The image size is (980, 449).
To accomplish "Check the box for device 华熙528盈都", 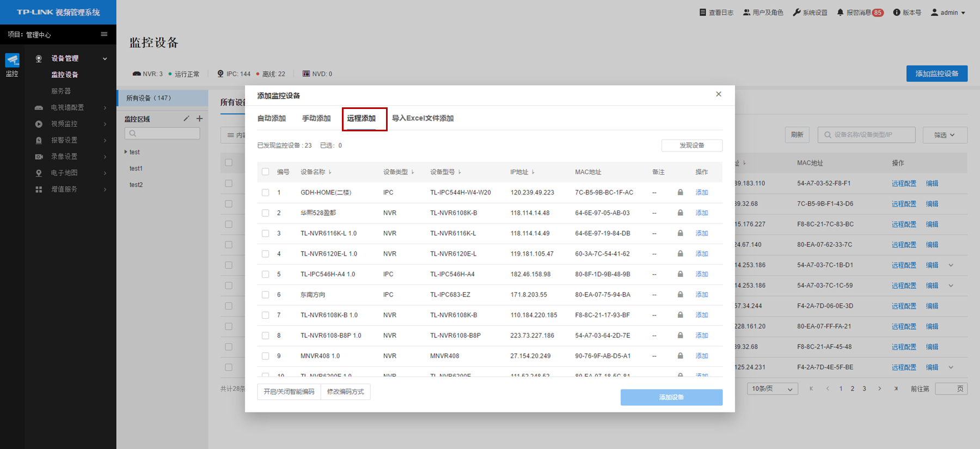I will click(265, 213).
